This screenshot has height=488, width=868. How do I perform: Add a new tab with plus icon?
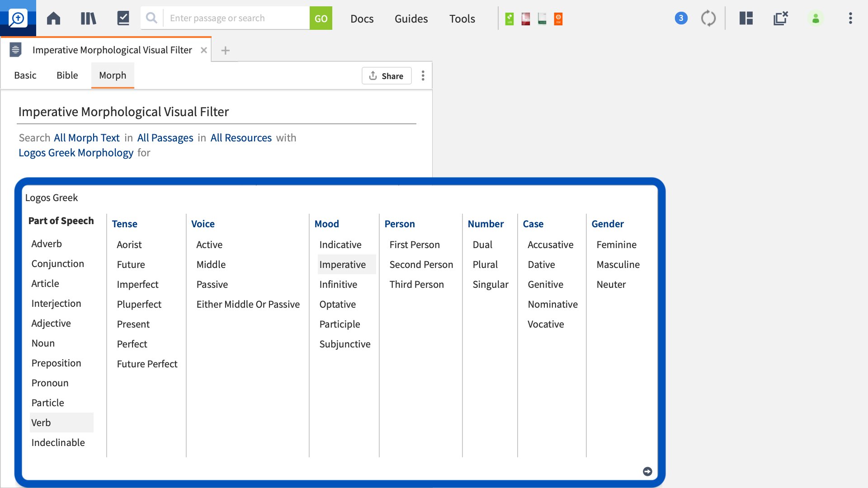pos(225,51)
